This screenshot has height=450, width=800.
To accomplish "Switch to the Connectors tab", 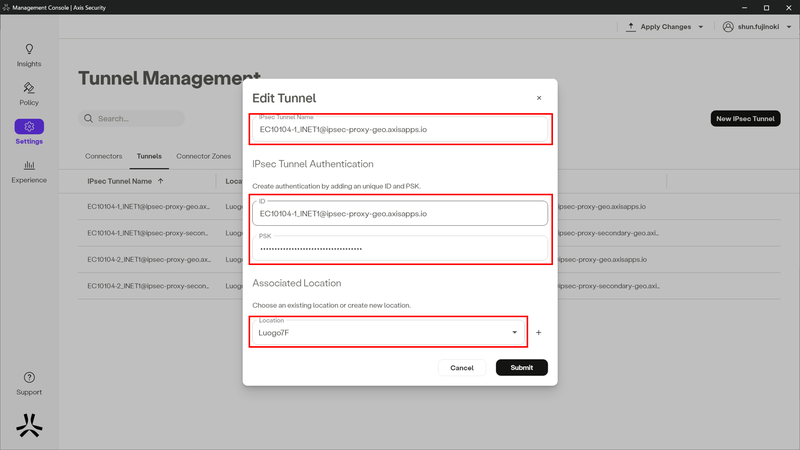I will [x=104, y=156].
